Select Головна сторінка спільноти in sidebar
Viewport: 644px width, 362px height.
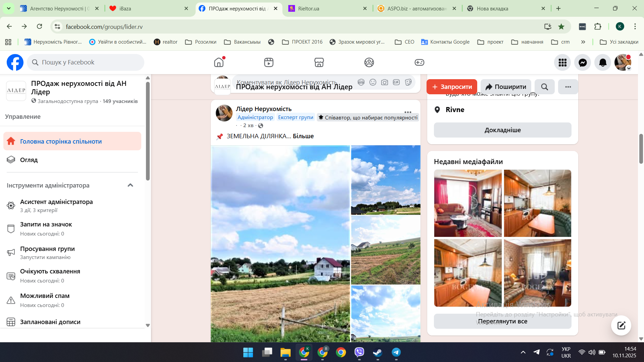click(x=72, y=141)
